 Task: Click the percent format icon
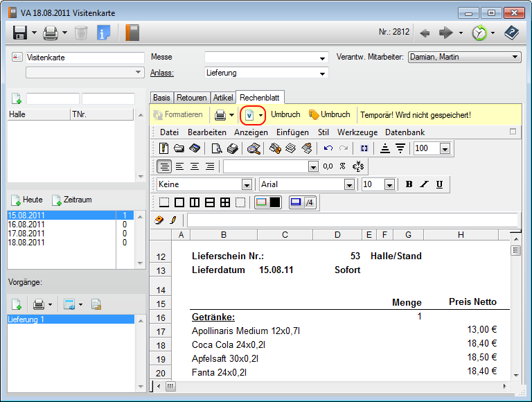[342, 166]
